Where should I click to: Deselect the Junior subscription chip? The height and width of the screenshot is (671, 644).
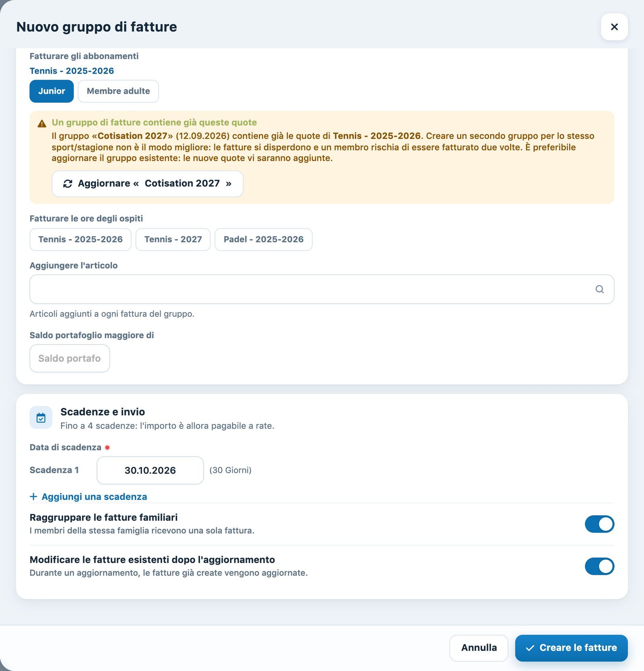pos(52,91)
